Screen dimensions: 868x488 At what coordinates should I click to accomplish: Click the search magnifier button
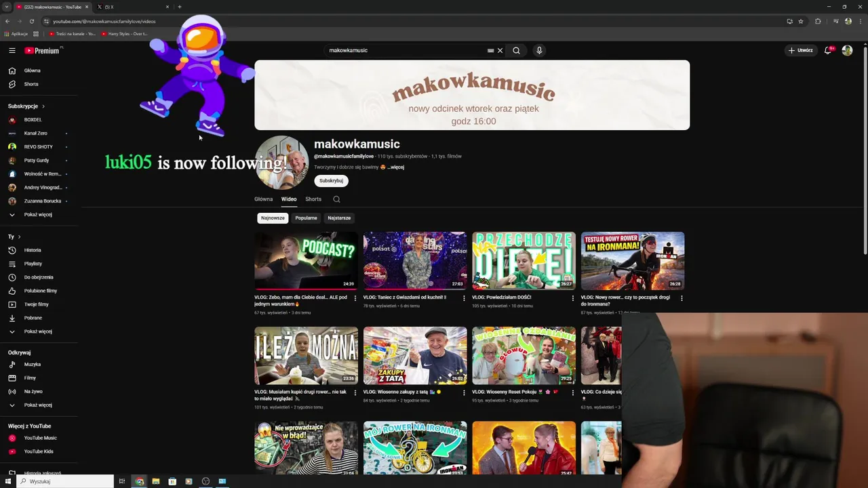[x=516, y=50]
